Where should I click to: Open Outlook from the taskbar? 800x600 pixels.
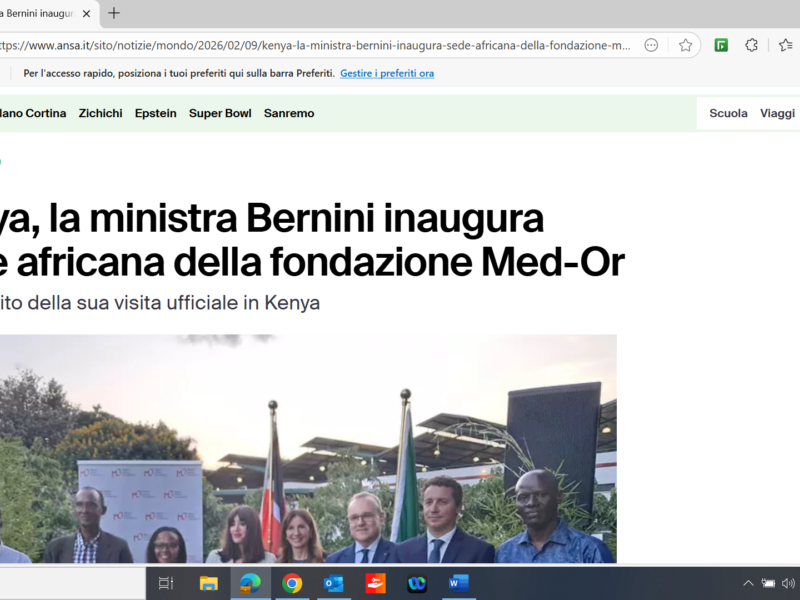[x=333, y=583]
